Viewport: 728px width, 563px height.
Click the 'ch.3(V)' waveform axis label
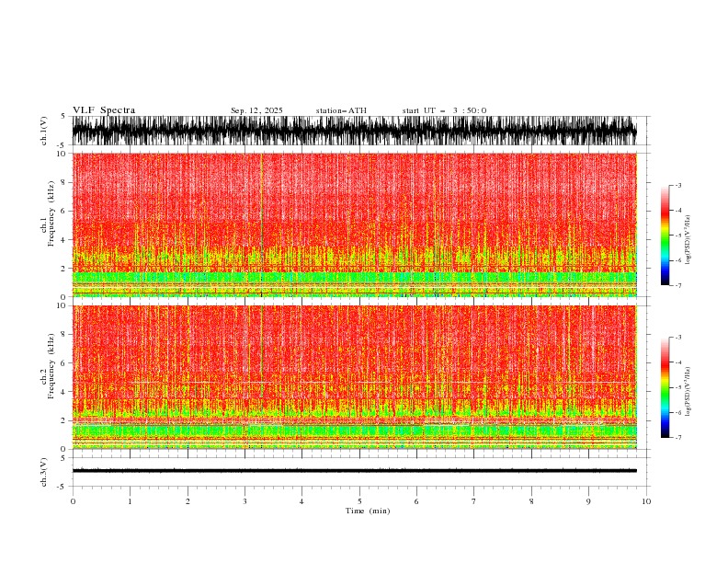point(44,472)
